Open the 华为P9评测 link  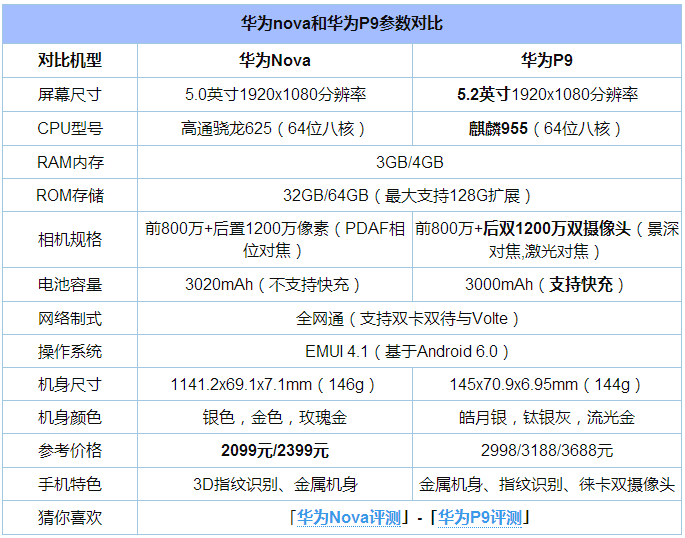click(480, 518)
